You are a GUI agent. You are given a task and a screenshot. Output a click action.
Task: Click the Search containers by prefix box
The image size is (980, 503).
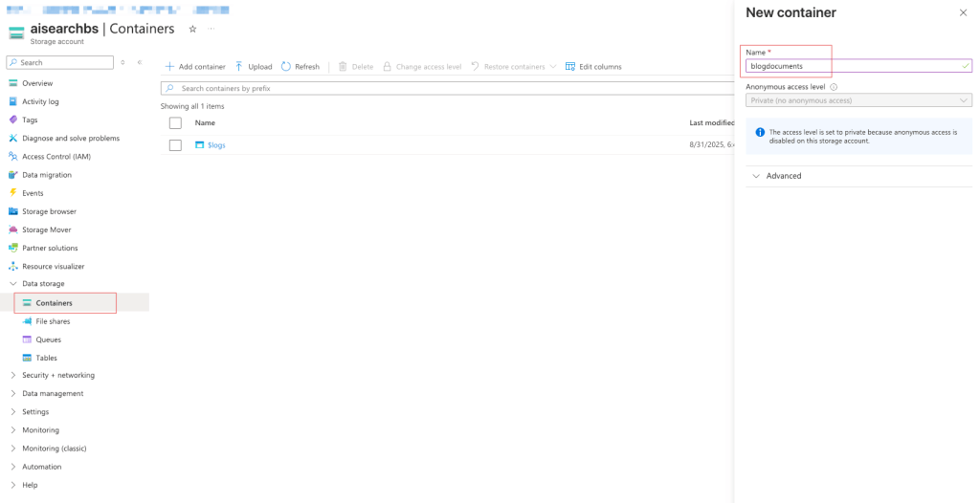tap(450, 88)
